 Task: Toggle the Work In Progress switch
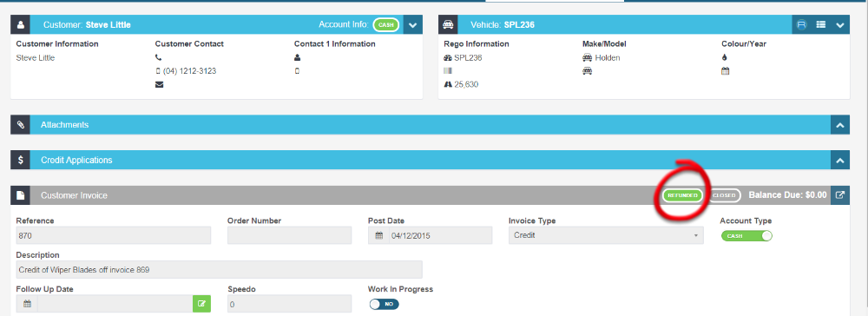384,305
